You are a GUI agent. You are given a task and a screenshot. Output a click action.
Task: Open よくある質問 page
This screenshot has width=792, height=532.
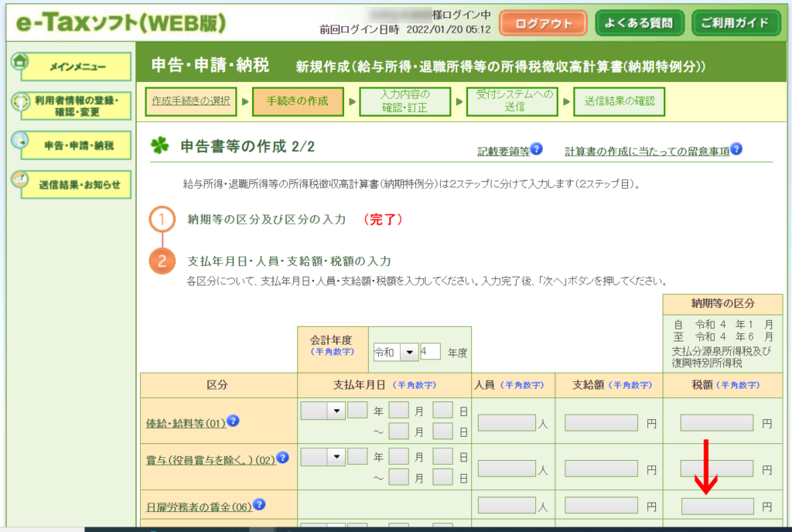(639, 22)
